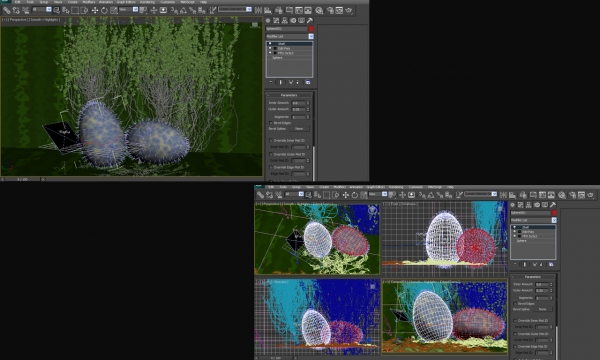The image size is (600, 360).
Task: Select and Move tool in lower window
Action: [346, 195]
